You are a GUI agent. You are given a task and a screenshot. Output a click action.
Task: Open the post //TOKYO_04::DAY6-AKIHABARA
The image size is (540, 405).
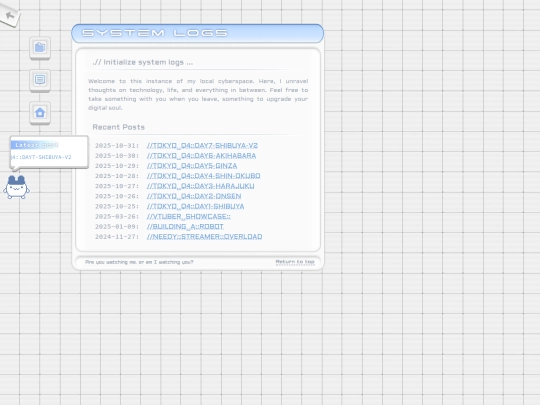click(x=201, y=156)
